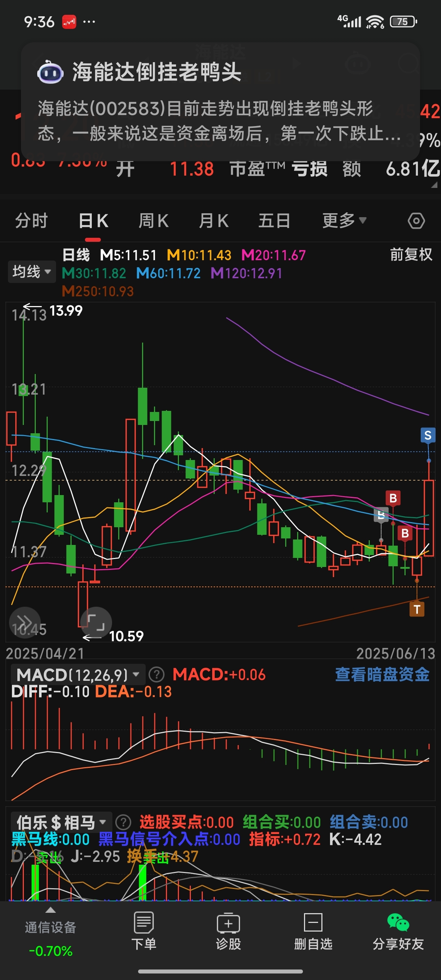Image resolution: width=441 pixels, height=980 pixels.
Task: Change 前复权 adjustment mode
Action: tap(411, 254)
